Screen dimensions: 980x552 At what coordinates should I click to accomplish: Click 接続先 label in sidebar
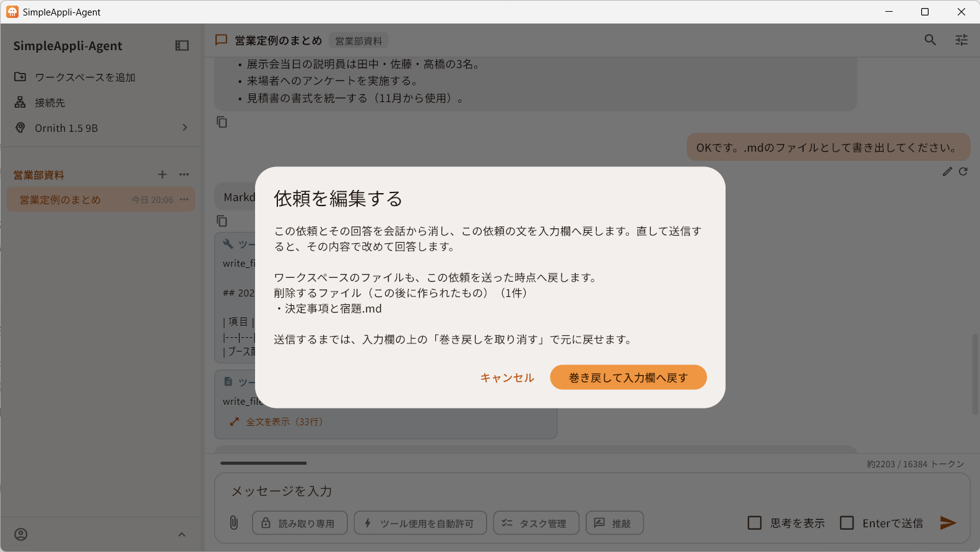coord(50,103)
